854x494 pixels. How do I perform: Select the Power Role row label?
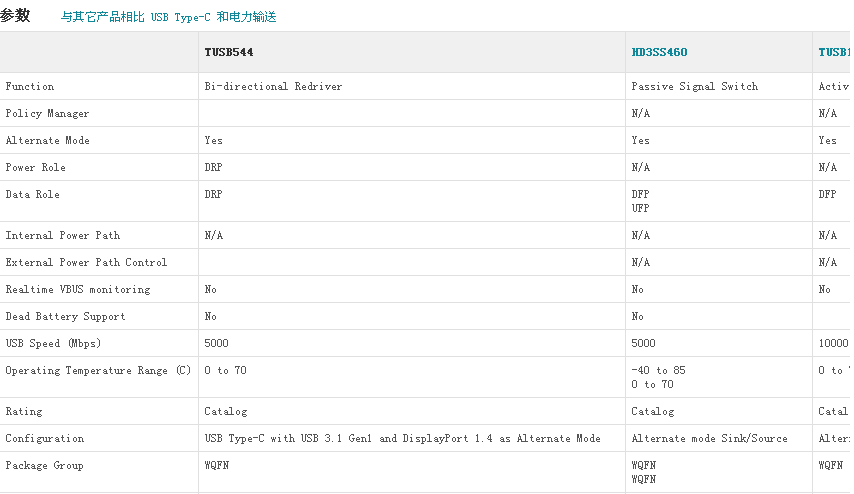[x=36, y=168]
